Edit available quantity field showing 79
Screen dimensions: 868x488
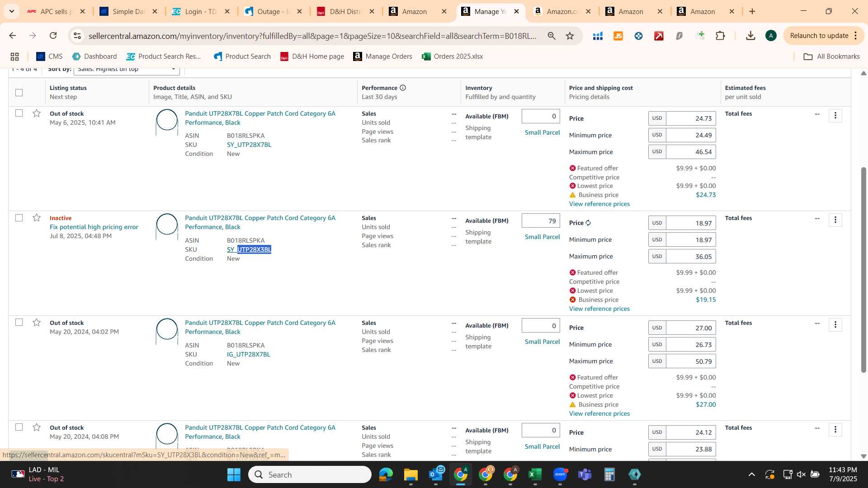(541, 221)
